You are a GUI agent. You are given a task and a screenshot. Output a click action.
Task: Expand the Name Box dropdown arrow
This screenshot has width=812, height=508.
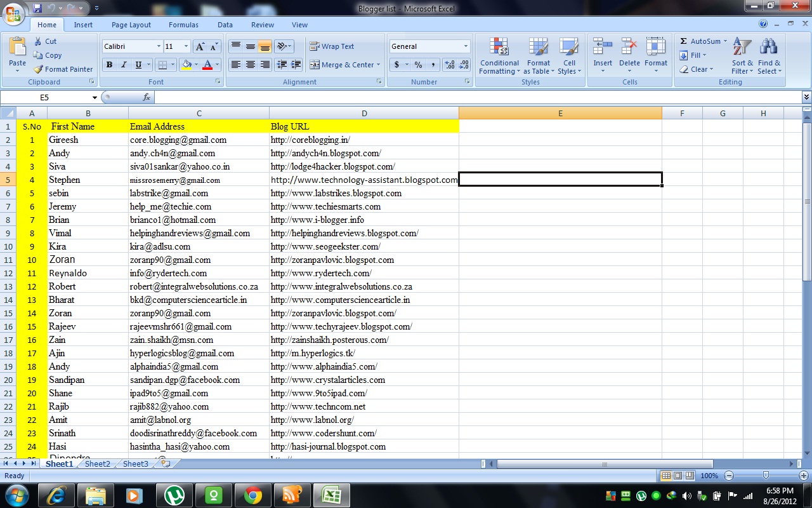(x=95, y=98)
